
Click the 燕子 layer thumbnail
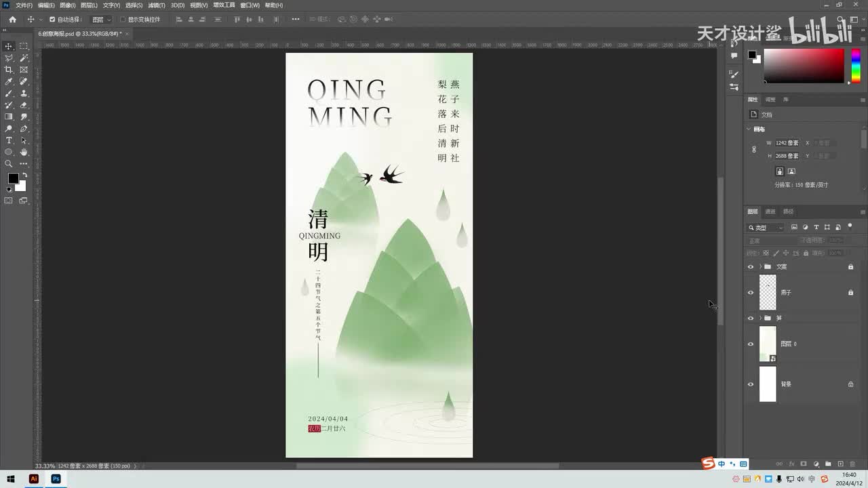click(768, 293)
